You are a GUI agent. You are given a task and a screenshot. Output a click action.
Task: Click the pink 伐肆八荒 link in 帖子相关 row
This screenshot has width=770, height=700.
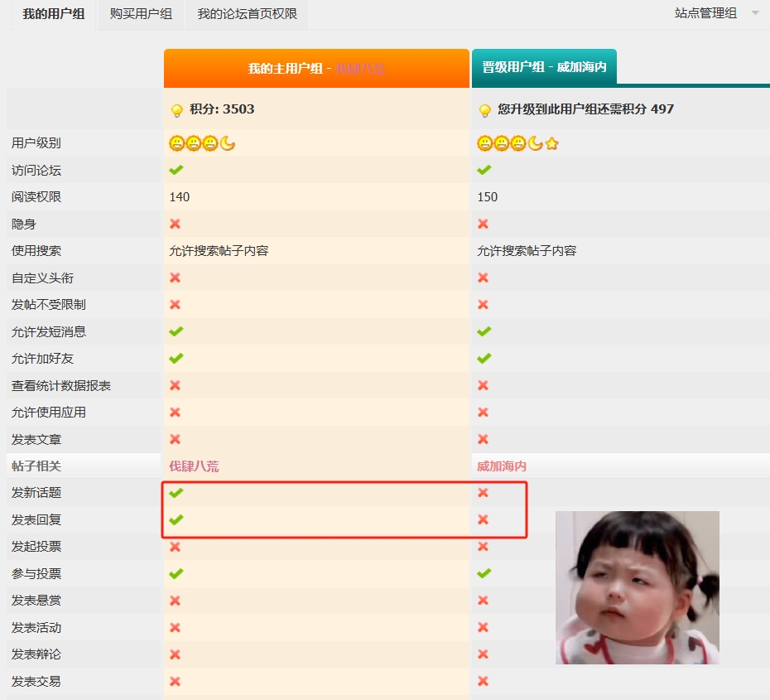pos(194,466)
